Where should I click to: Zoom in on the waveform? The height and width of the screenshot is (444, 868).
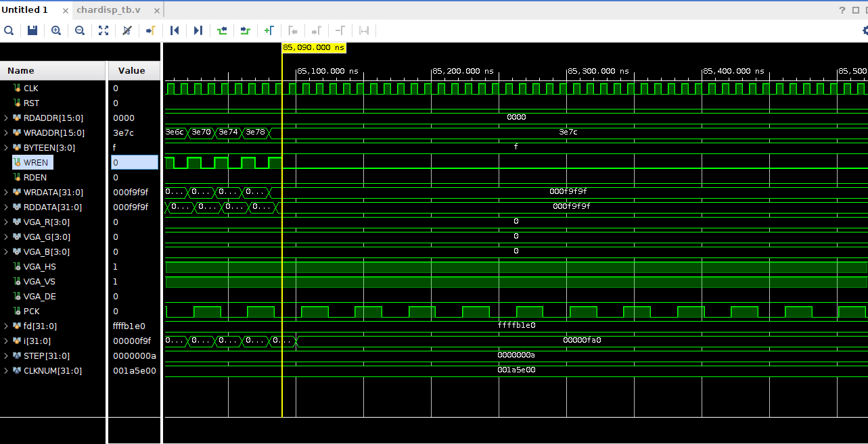(56, 30)
